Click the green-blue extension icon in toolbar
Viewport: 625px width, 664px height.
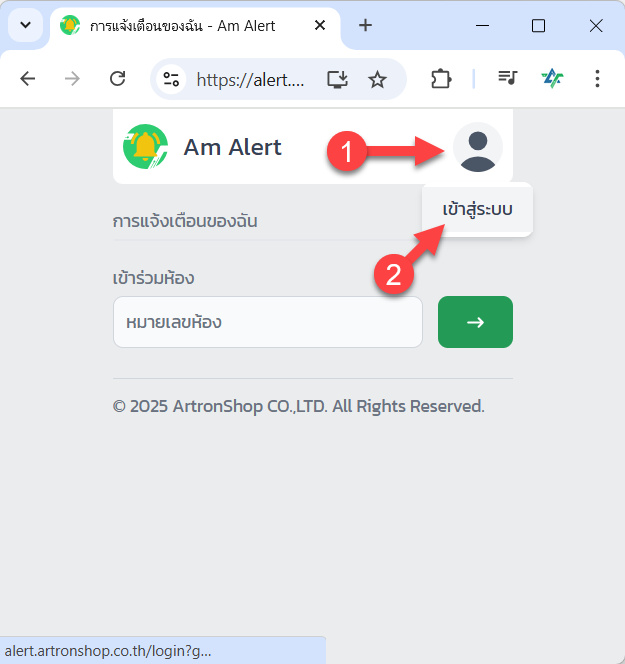coord(552,78)
